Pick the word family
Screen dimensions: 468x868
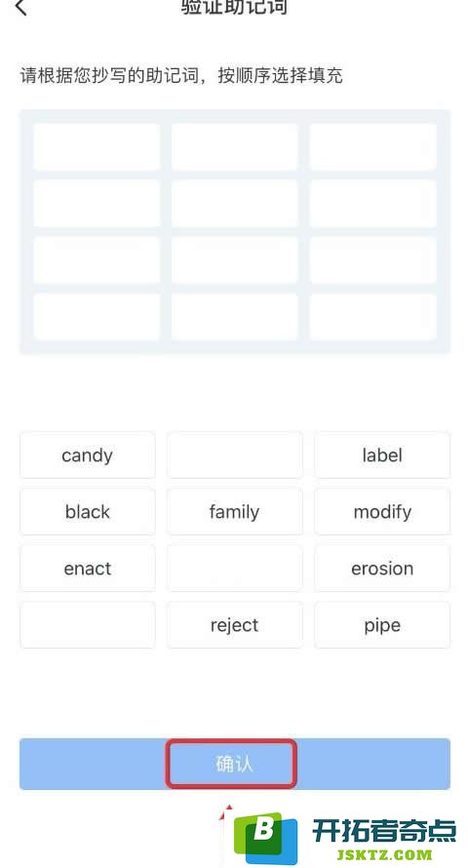click(x=235, y=511)
